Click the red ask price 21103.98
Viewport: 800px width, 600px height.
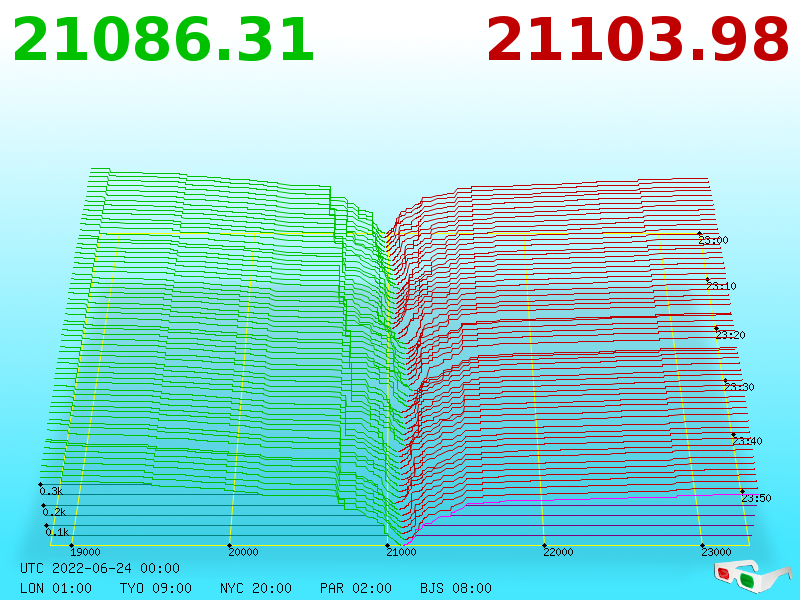(638, 40)
